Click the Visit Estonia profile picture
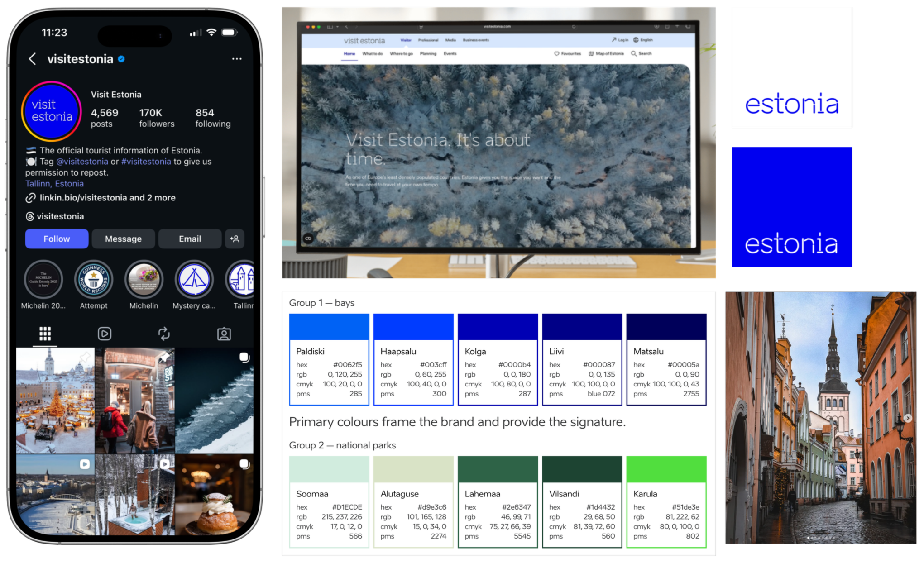 [52, 111]
